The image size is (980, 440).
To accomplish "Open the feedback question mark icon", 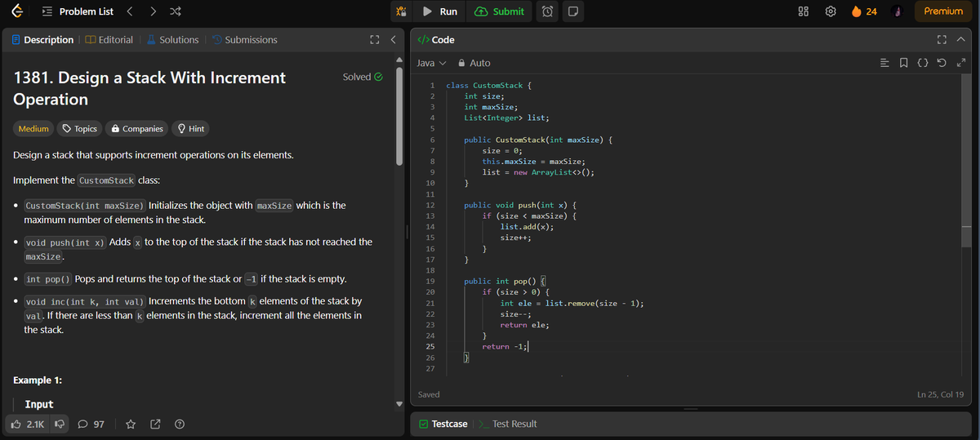I will (178, 424).
